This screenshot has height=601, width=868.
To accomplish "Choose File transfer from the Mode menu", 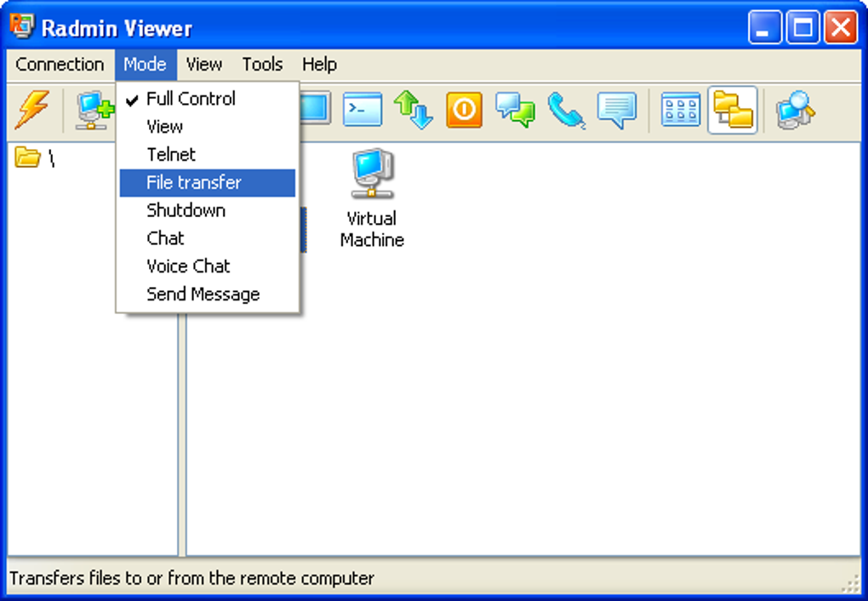I will click(208, 183).
